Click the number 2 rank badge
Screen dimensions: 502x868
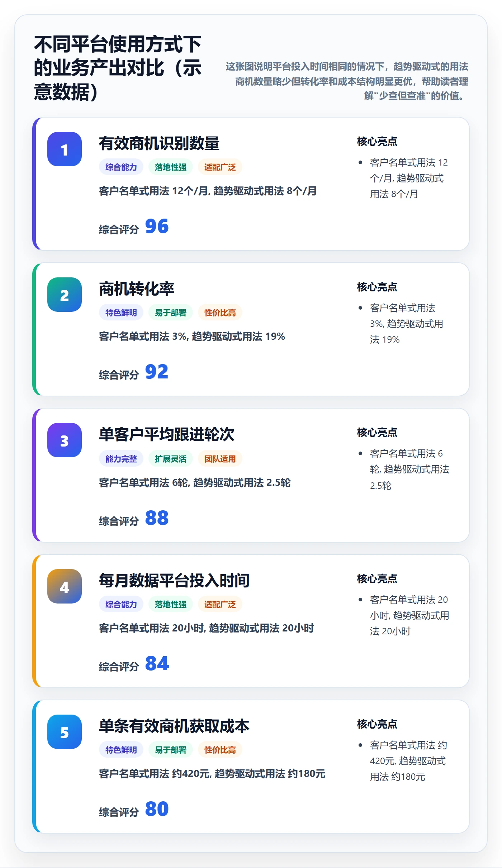click(65, 295)
